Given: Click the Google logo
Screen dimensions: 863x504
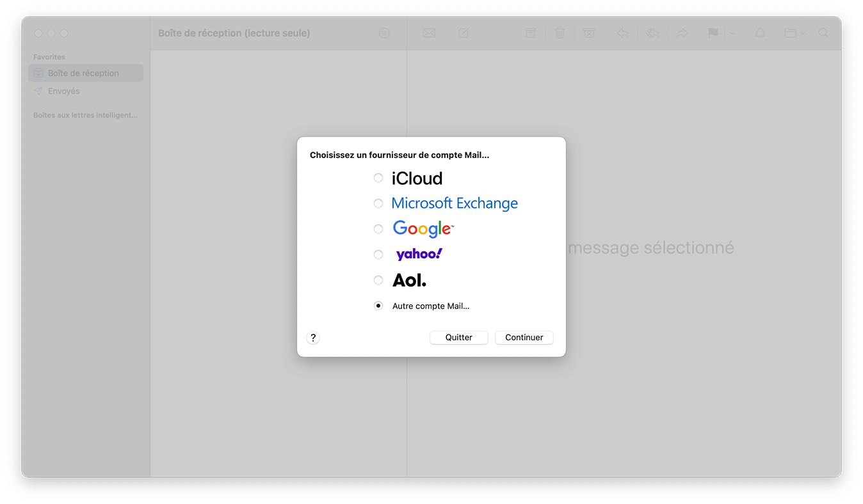Looking at the screenshot, I should (x=423, y=229).
